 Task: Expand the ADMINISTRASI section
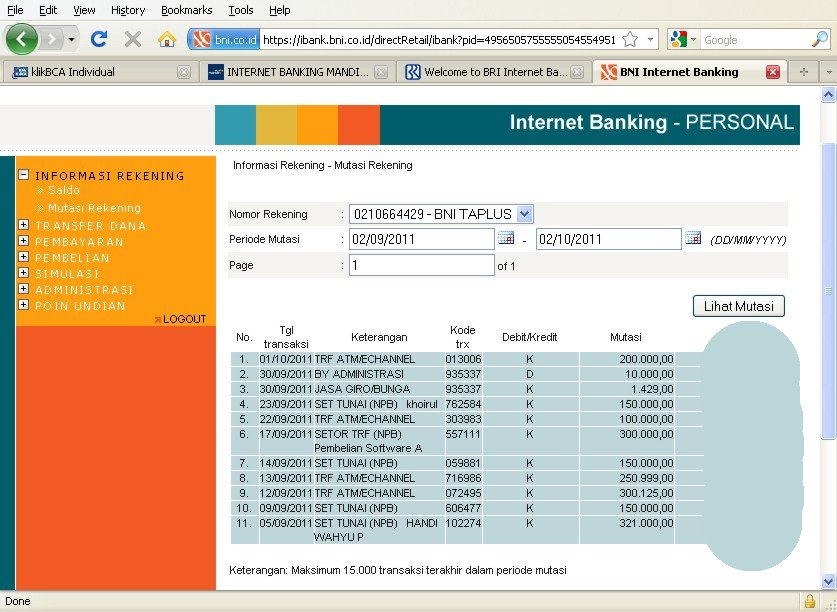(x=23, y=289)
